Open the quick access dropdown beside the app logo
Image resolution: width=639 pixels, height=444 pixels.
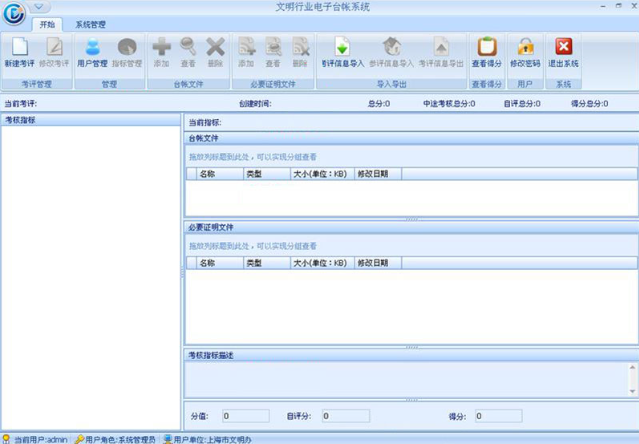click(38, 6)
